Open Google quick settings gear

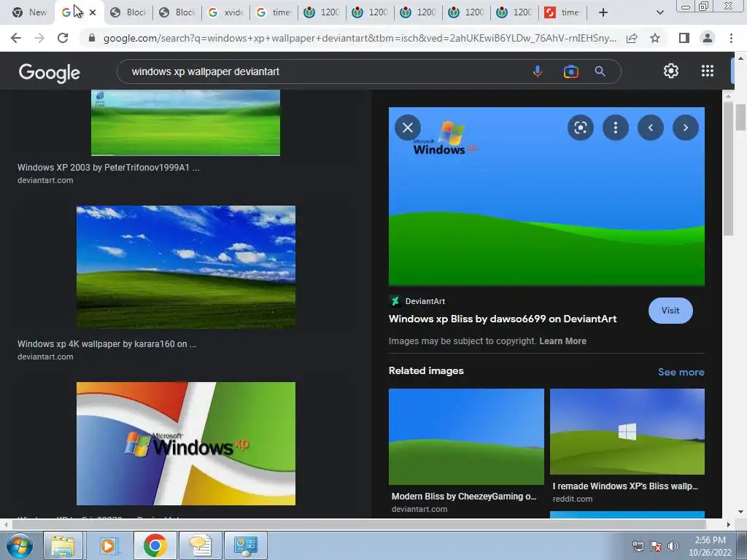671,71
